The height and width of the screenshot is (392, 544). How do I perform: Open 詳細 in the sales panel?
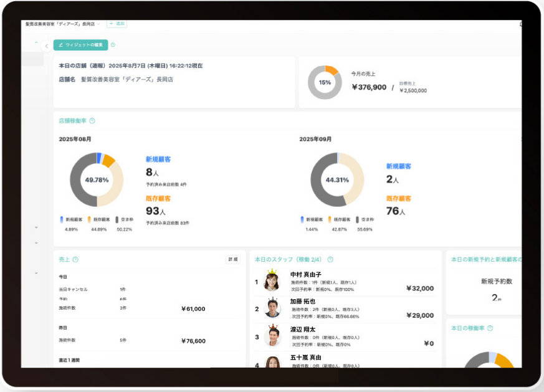tap(232, 259)
